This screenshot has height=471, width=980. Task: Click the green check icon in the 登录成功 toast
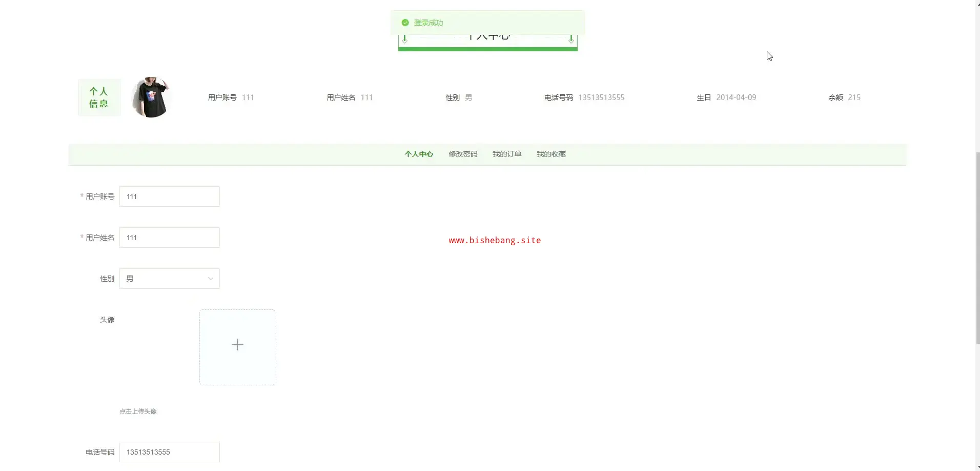click(405, 23)
